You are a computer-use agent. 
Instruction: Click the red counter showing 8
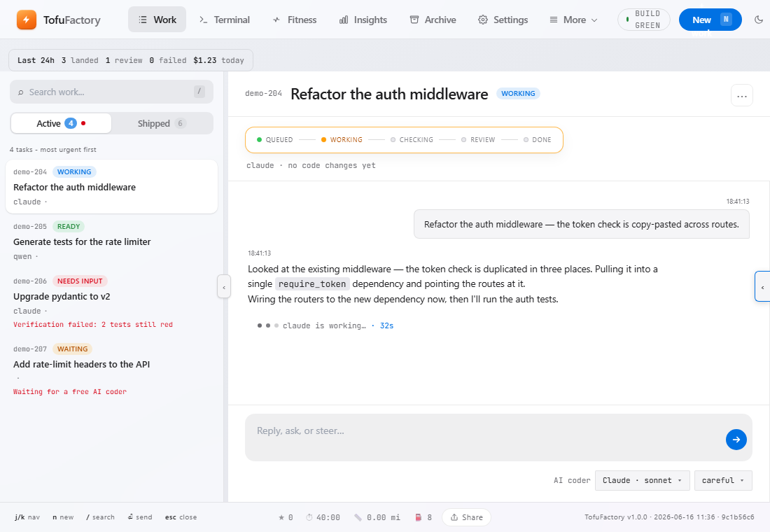pos(423,517)
